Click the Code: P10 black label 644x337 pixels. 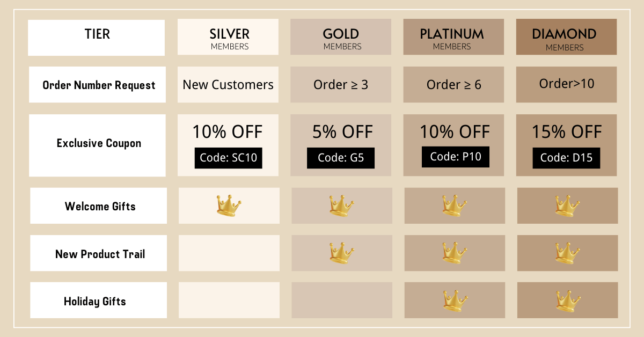click(x=456, y=157)
